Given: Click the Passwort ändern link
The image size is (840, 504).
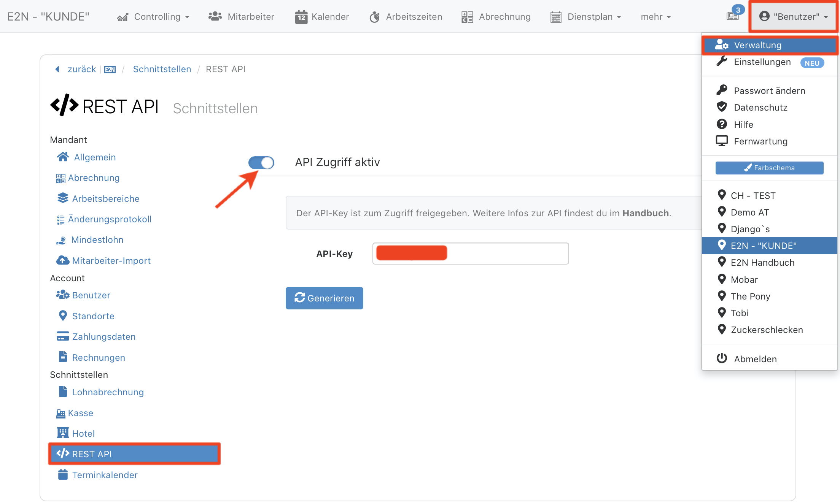Looking at the screenshot, I should point(769,90).
